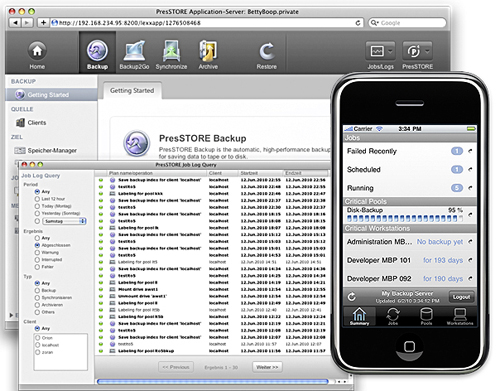This screenshot has width=500, height=391.
Task: Click the Weiter next page button
Action: pyautogui.click(x=267, y=367)
